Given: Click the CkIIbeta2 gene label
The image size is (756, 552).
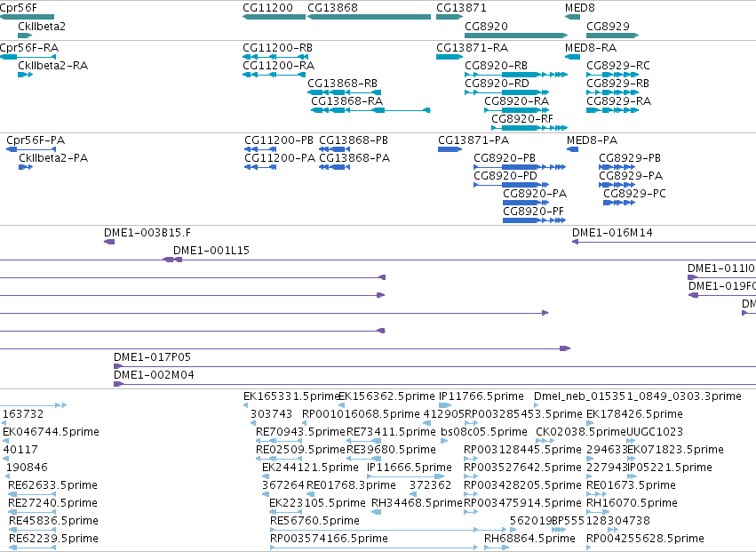Looking at the screenshot, I should coord(42,26).
